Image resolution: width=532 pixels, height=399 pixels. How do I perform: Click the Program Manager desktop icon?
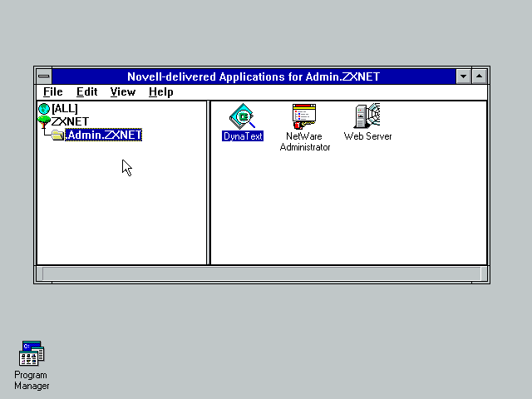tap(32, 354)
